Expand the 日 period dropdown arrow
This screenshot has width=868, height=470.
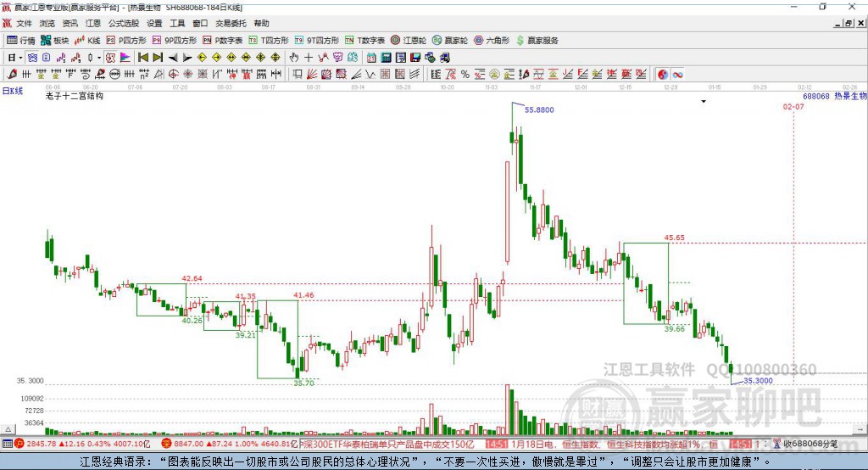20,57
